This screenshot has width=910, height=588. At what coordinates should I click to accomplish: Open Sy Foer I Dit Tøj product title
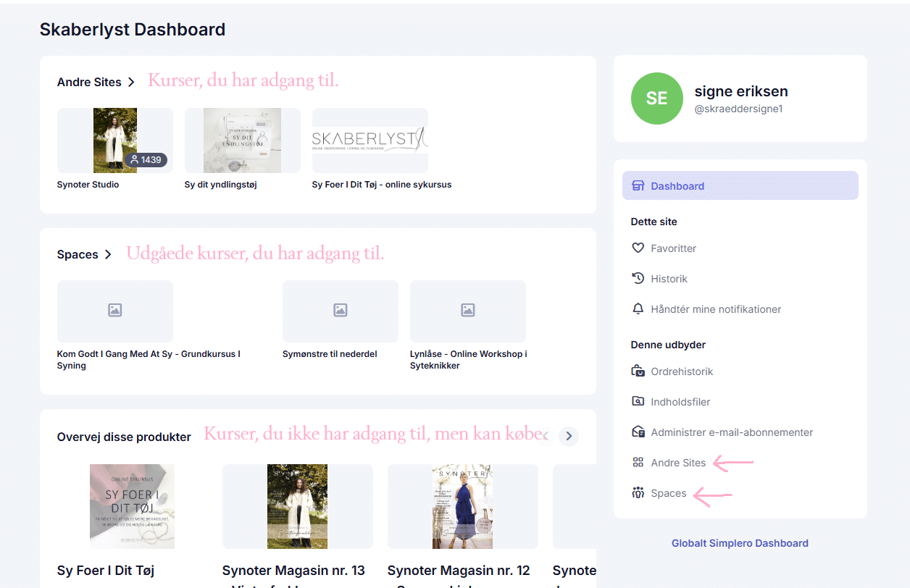click(x=106, y=571)
